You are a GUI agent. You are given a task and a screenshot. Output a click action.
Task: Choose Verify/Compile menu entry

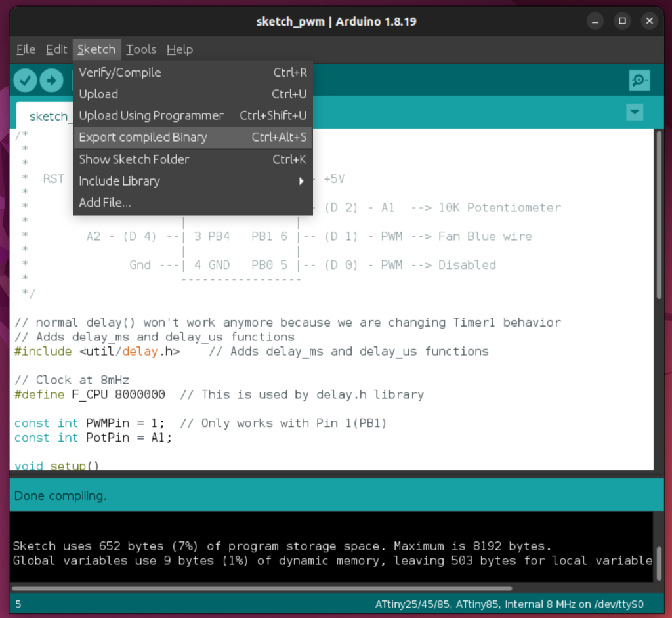click(x=119, y=72)
